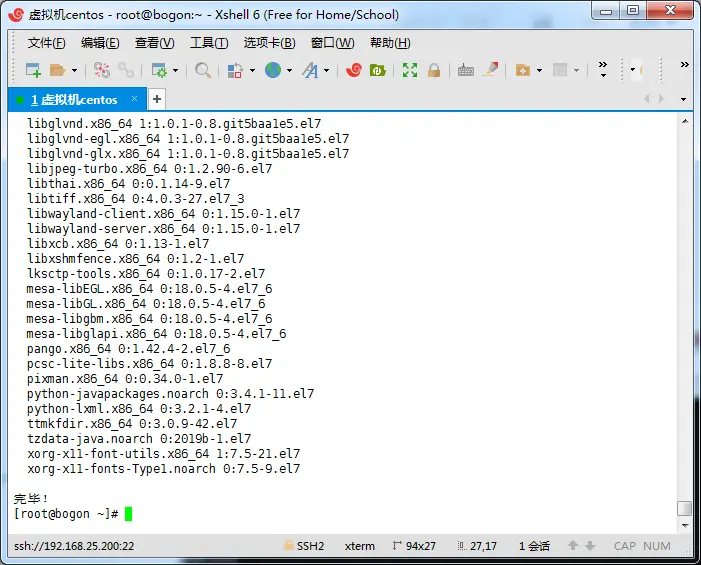Click the red Disconnect icon
This screenshot has height=565, width=701.
[101, 70]
